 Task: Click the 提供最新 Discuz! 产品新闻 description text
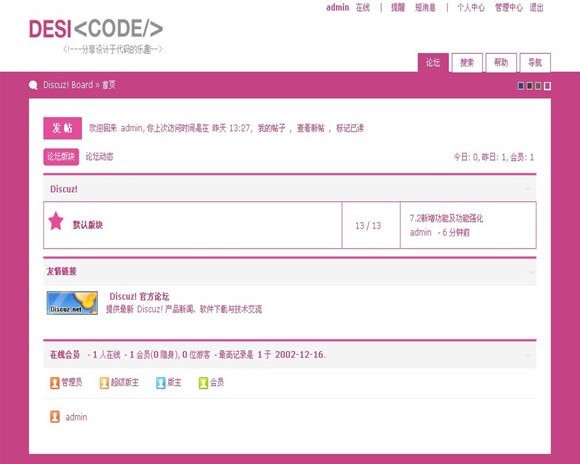point(184,309)
